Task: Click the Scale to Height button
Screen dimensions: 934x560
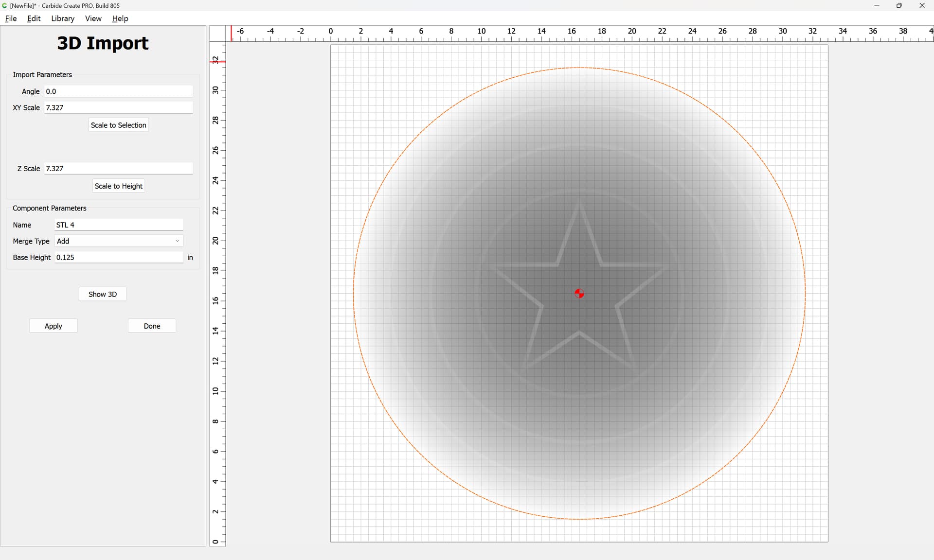Action: click(x=119, y=186)
